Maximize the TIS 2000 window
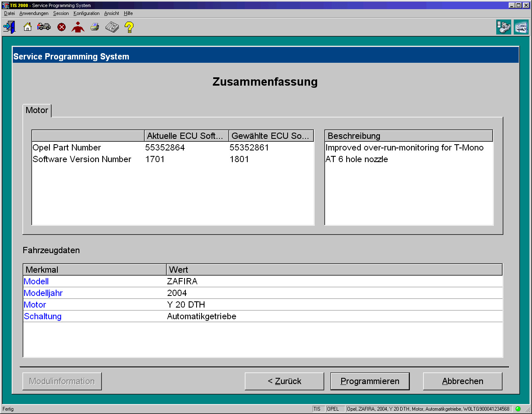Image resolution: width=532 pixels, height=414 pixels. (518, 5)
